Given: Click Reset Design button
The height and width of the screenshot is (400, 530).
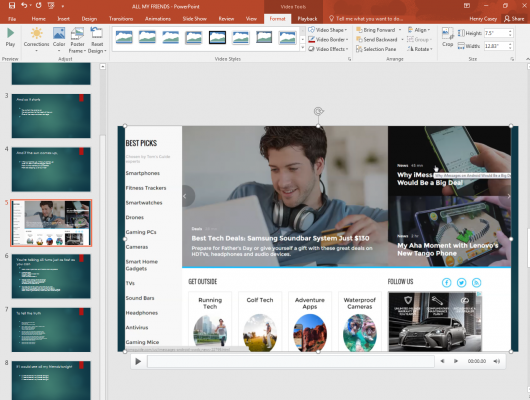Looking at the screenshot, I should tap(97, 41).
